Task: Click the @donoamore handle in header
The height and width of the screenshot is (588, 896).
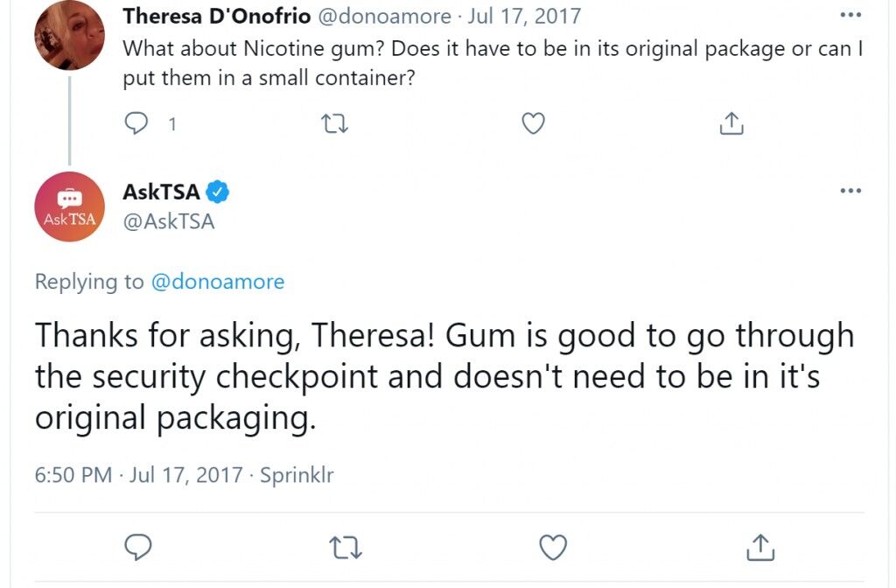Action: pyautogui.click(x=384, y=16)
